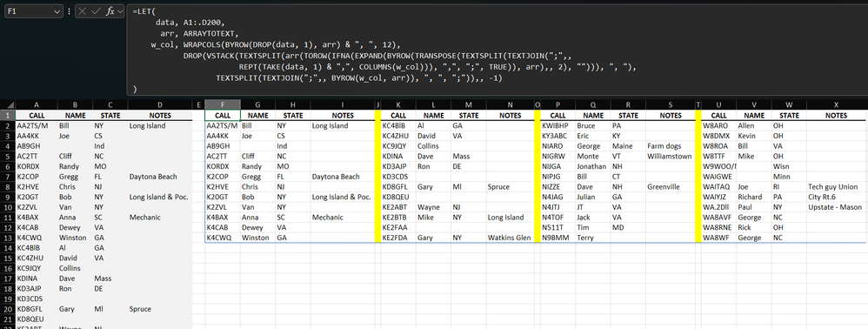Select the cell 'Richard'

coord(754,197)
